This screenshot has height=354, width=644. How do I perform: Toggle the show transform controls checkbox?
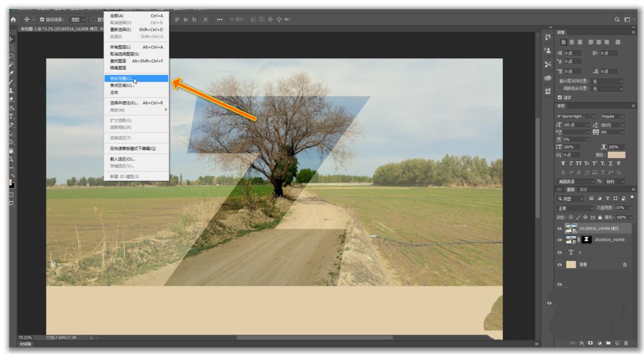click(x=93, y=19)
